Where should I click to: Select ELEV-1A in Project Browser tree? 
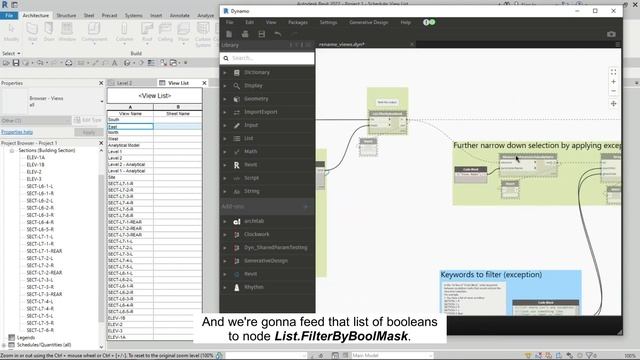pyautogui.click(x=36, y=158)
